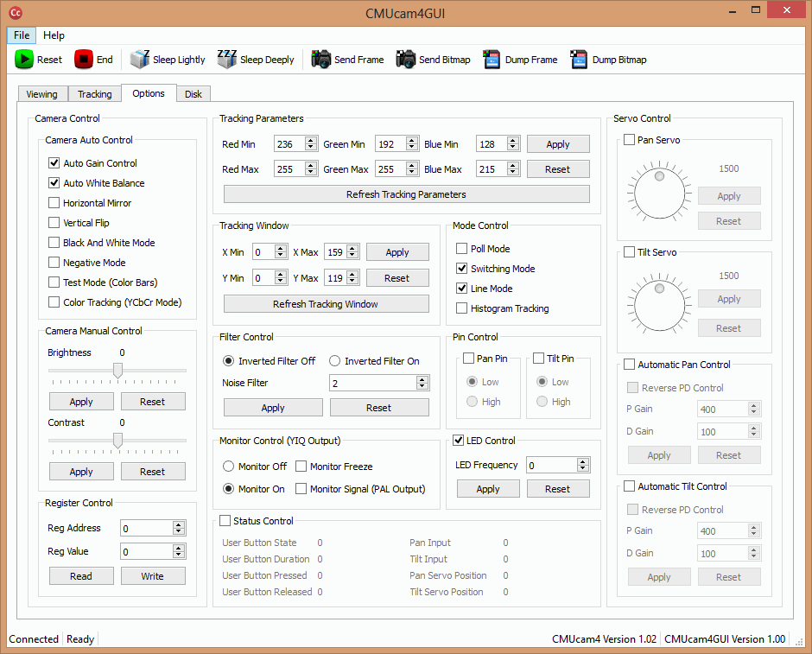Switch to the Viewing tab

[x=42, y=93]
